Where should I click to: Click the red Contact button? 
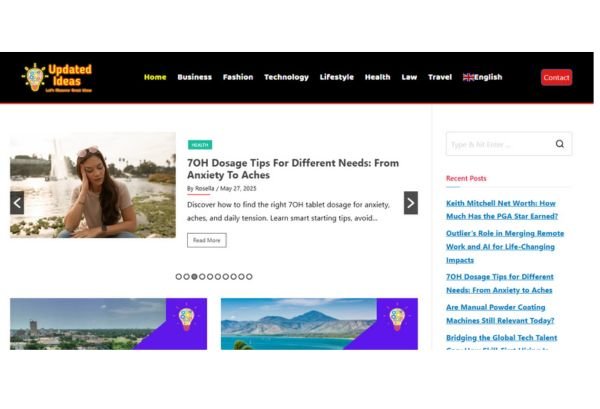pos(556,77)
